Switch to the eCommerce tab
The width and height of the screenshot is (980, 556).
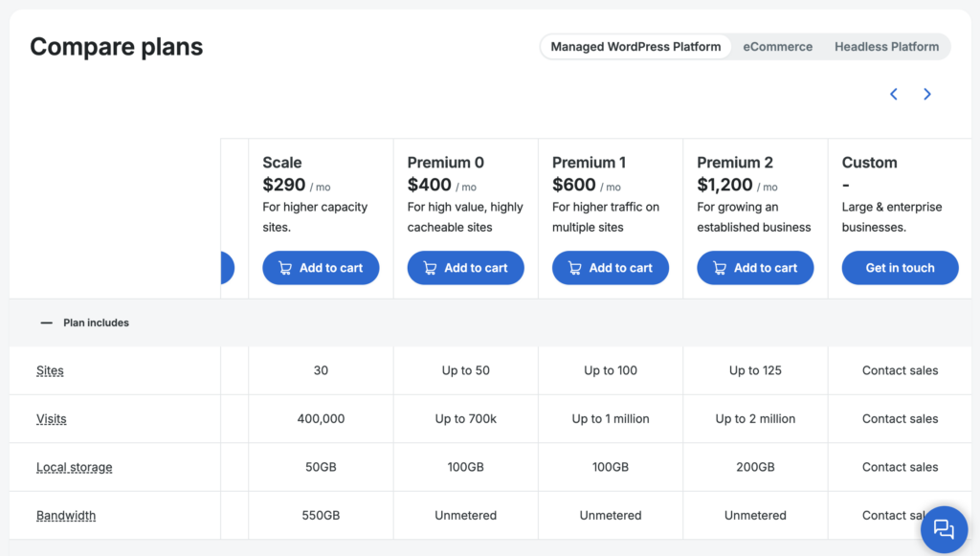(x=777, y=46)
